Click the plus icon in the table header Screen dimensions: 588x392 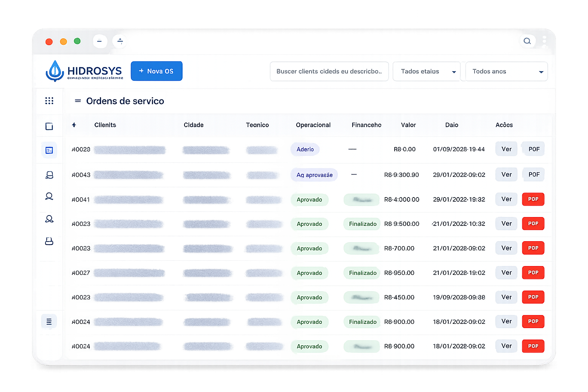pyautogui.click(x=74, y=125)
